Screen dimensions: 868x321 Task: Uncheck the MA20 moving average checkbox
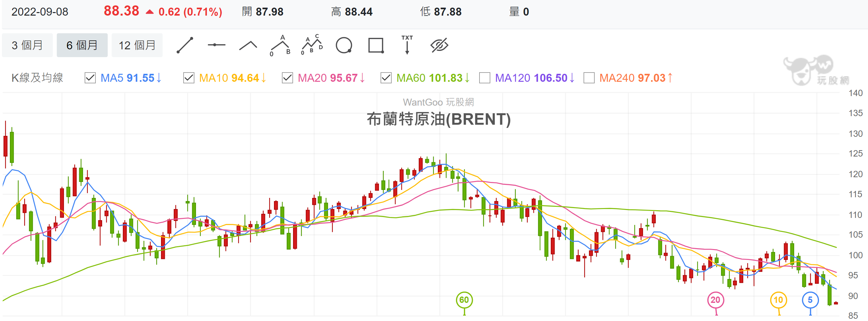pyautogui.click(x=287, y=78)
